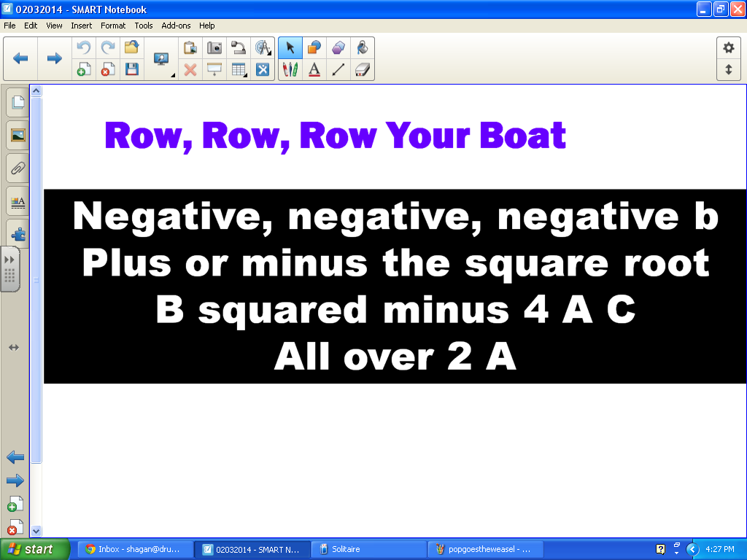Screen dimensions: 747x560
Task: Open the Attachments paperclip tab
Action: pos(18,168)
